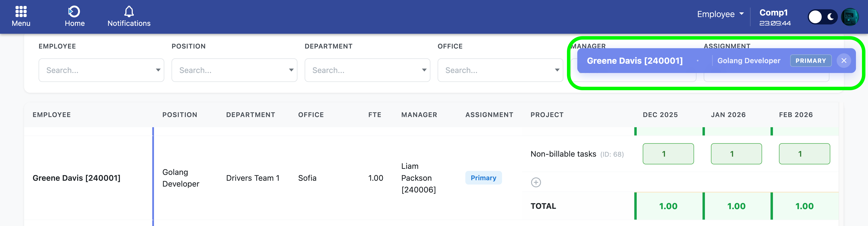Open the Office filter dropdown

point(500,70)
